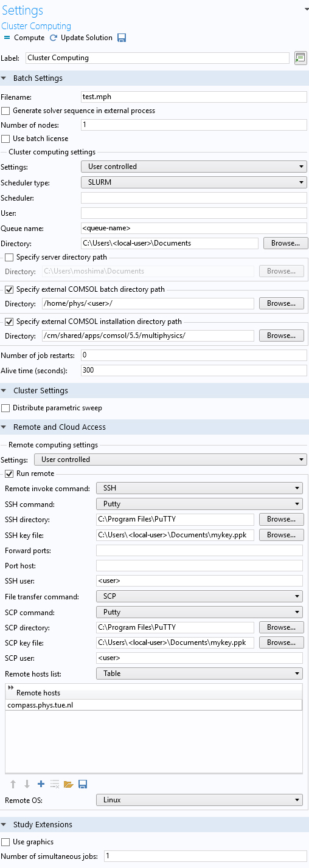Save remote hosts table to file icon

(x=83, y=784)
